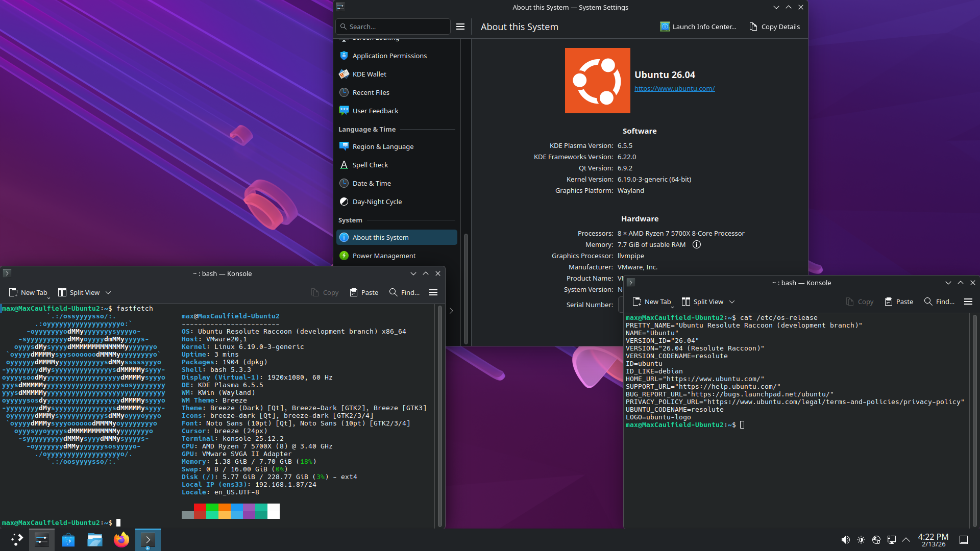Open hamburger menu in left Konsole
The image size is (980, 551).
(x=433, y=292)
